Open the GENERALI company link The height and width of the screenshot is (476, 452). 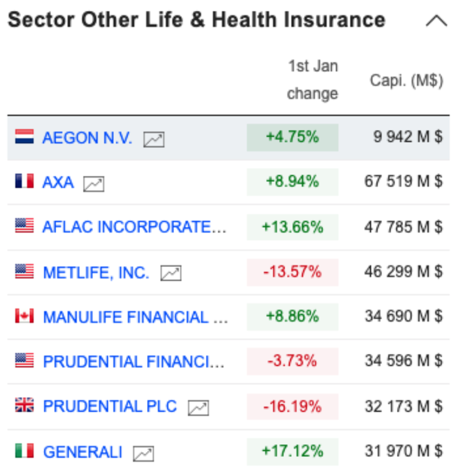pyautogui.click(x=82, y=452)
